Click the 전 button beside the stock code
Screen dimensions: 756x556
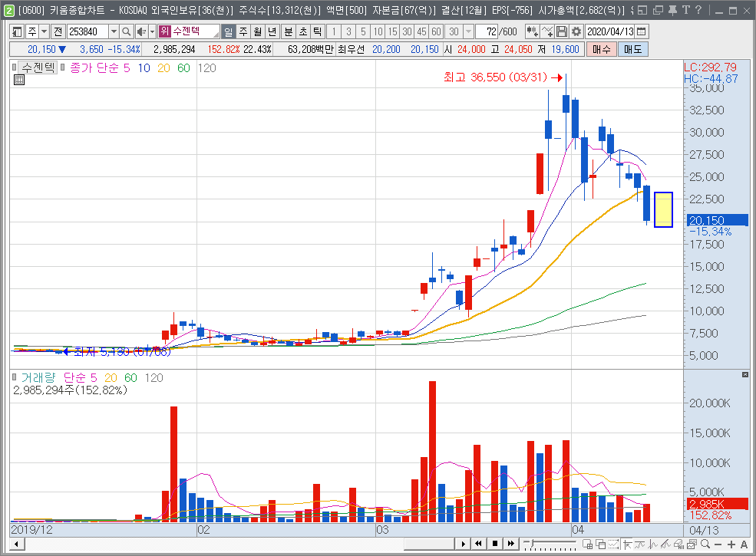point(58,31)
